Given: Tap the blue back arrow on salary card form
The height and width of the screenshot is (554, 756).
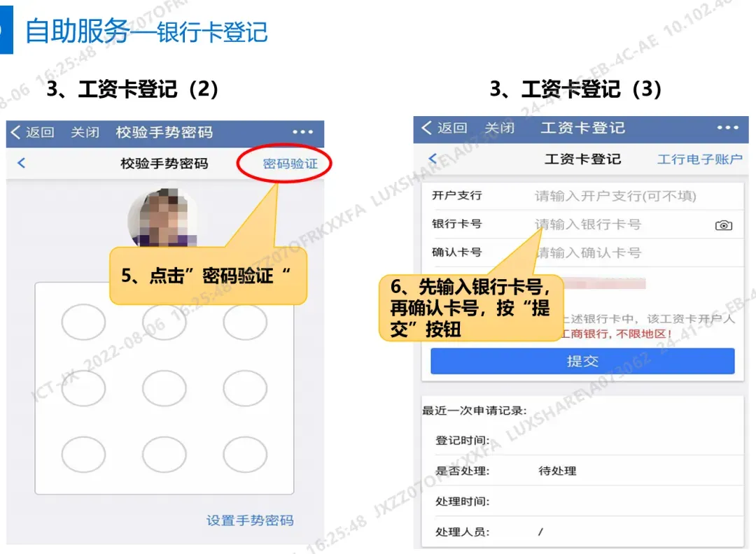Looking at the screenshot, I should (433, 158).
